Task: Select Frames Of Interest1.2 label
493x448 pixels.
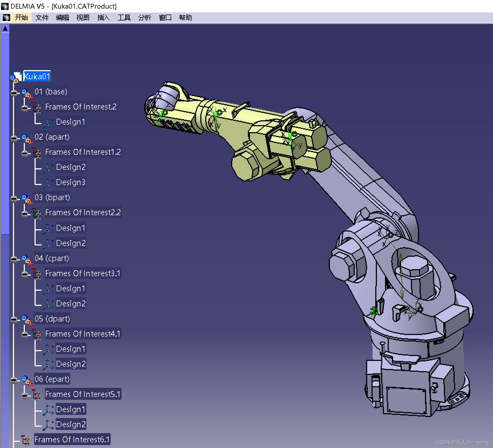Action: (x=83, y=152)
